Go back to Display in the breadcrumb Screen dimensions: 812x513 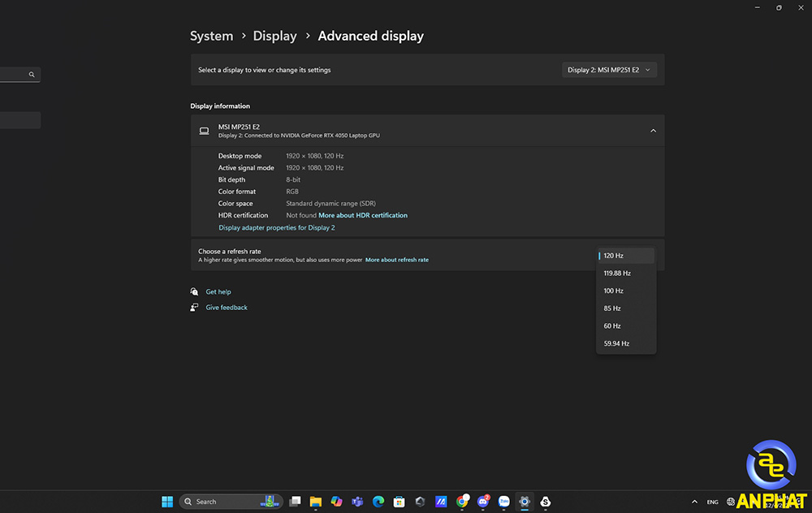[x=274, y=36]
